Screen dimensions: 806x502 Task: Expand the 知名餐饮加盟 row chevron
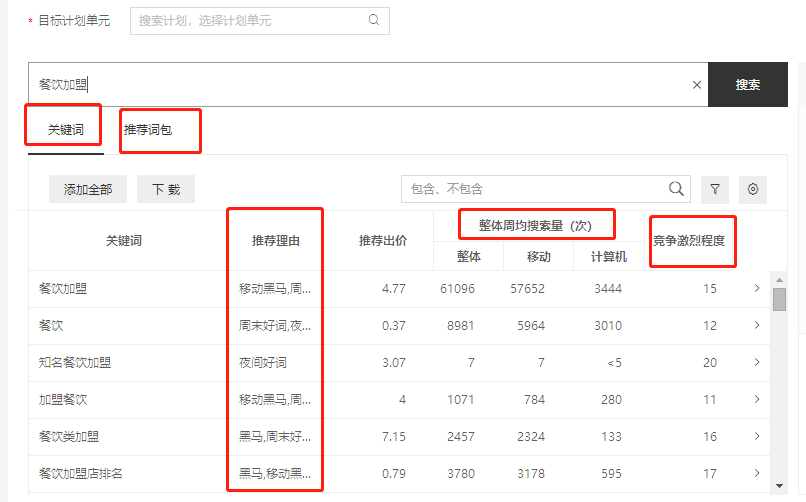tap(757, 363)
